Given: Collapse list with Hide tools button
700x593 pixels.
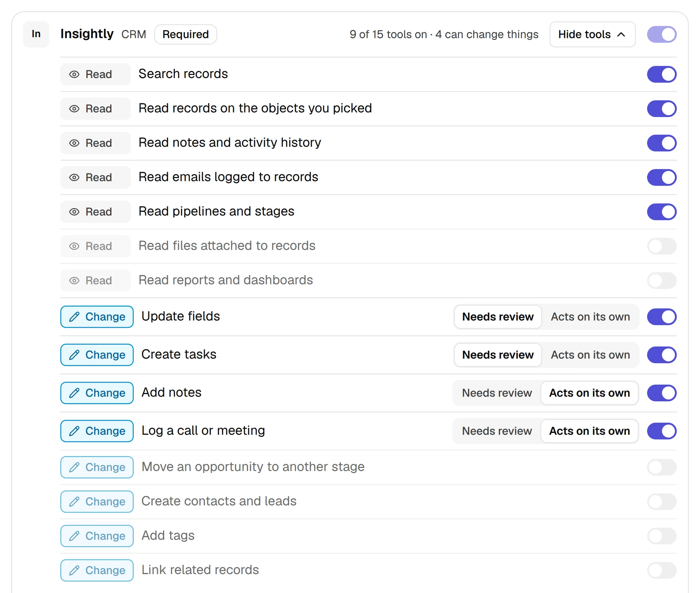Looking at the screenshot, I should (592, 34).
